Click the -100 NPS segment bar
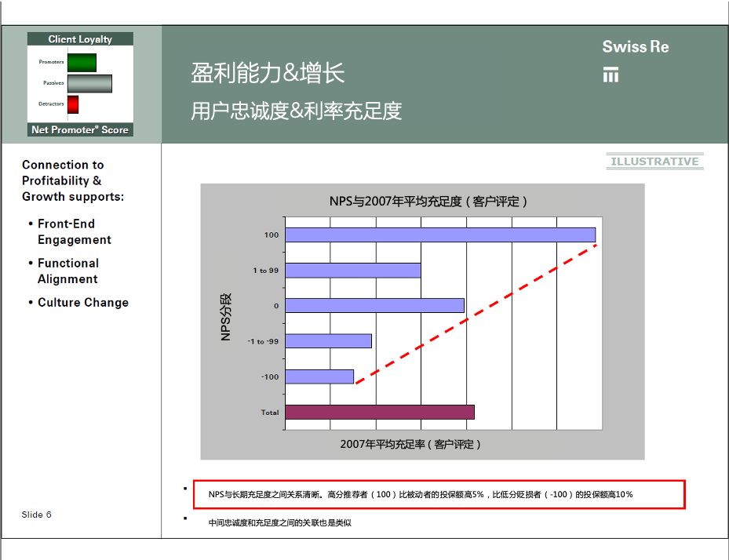This screenshot has width=729, height=560. (x=319, y=376)
